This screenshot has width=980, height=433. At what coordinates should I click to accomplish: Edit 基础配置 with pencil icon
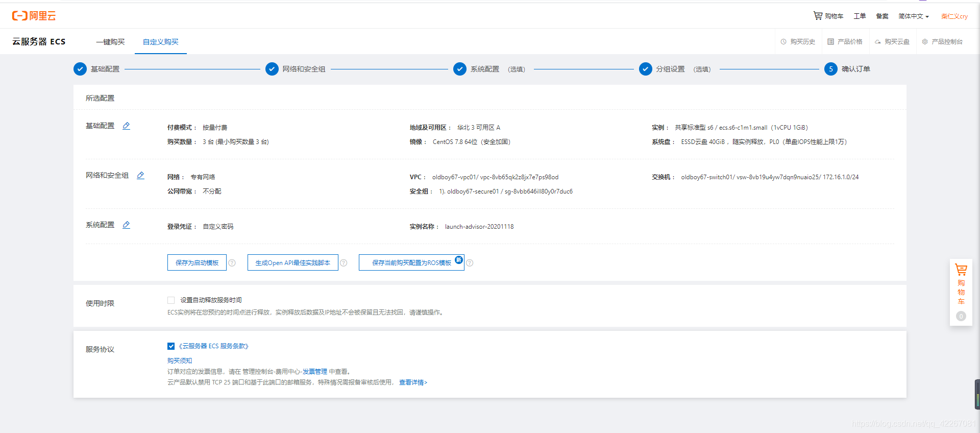126,126
